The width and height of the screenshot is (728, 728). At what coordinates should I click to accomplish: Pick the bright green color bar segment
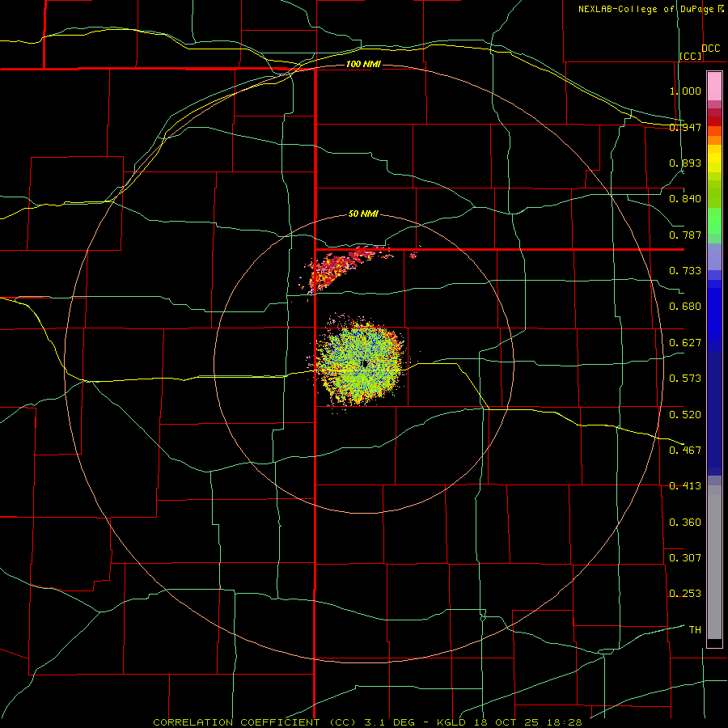(x=714, y=221)
